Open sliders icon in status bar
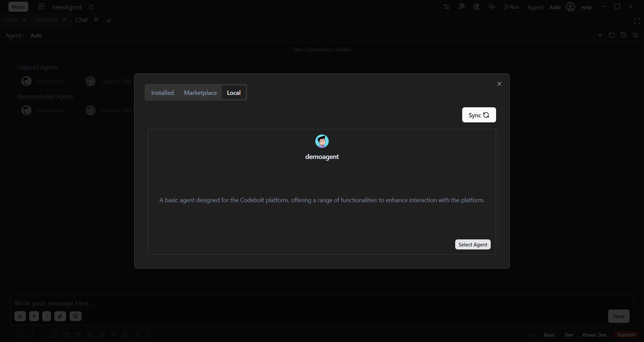The height and width of the screenshot is (342, 644). pos(149,335)
